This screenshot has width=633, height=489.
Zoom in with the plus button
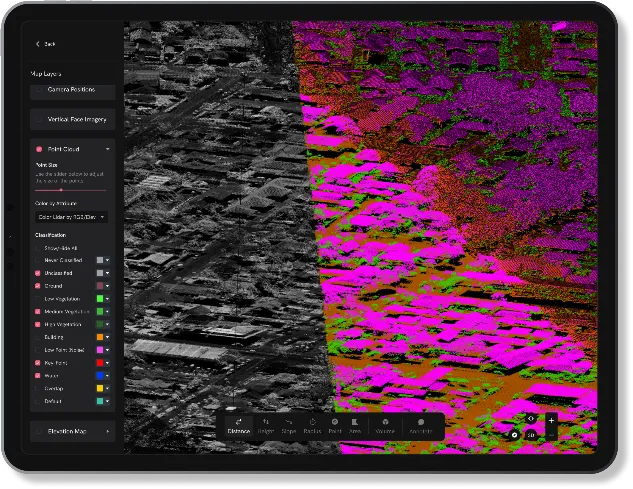550,420
